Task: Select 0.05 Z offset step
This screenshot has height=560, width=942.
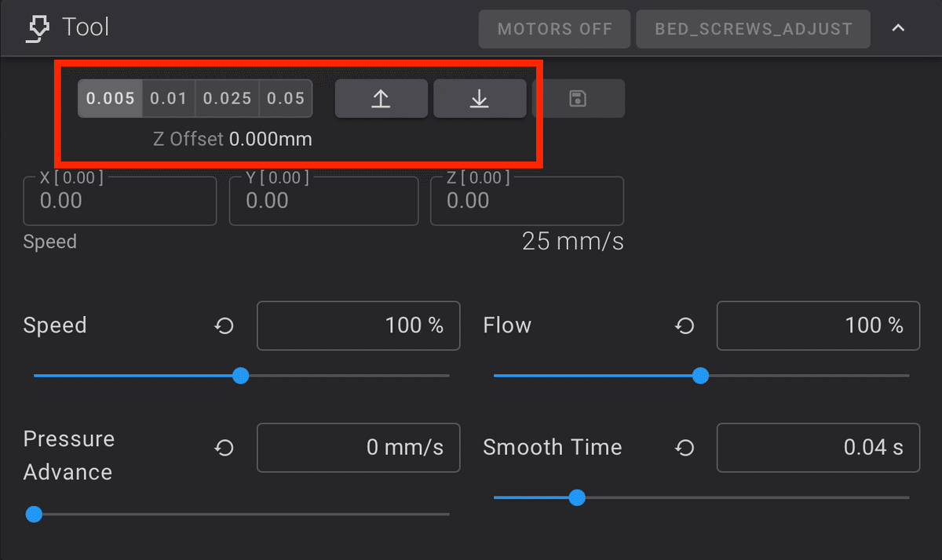Action: [286, 99]
